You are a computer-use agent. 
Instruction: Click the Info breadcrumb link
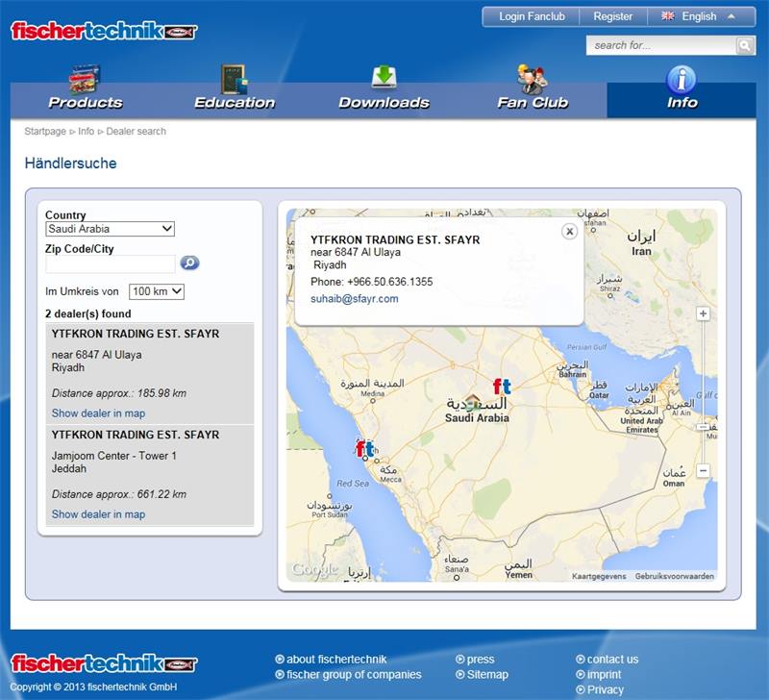(x=86, y=132)
